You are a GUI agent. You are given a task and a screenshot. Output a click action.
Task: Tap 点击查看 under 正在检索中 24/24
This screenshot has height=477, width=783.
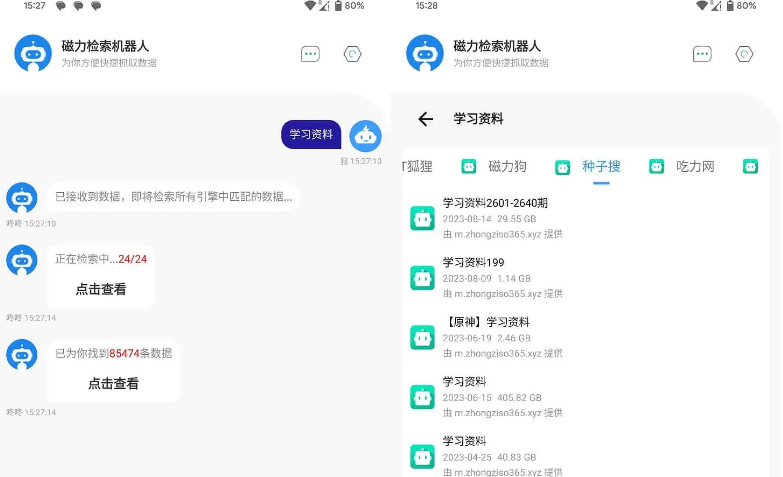tap(101, 289)
